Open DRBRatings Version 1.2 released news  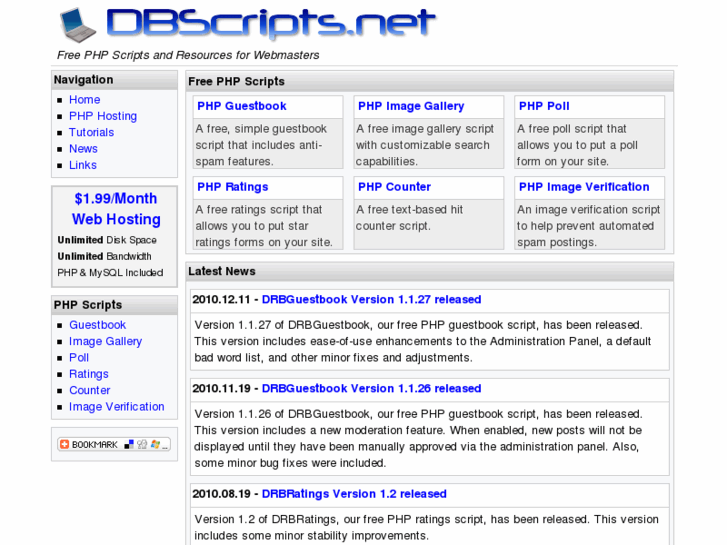pyautogui.click(x=354, y=494)
